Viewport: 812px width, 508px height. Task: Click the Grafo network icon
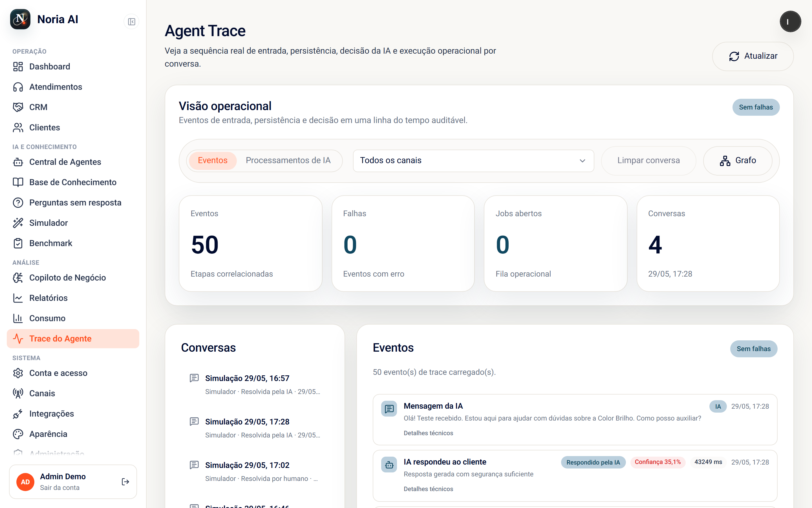point(725,161)
